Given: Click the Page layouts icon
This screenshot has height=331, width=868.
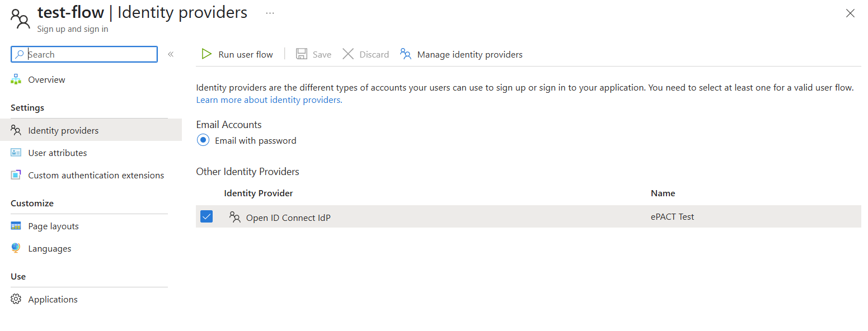Looking at the screenshot, I should [x=16, y=225].
